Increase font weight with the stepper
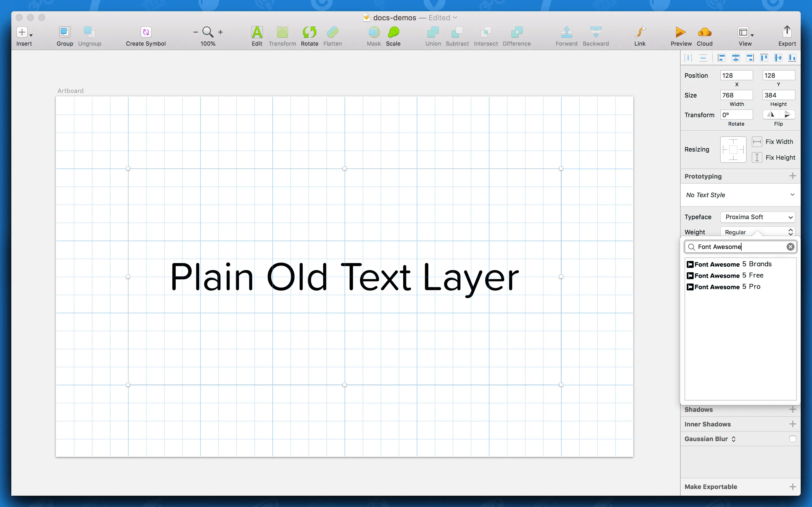 790,230
